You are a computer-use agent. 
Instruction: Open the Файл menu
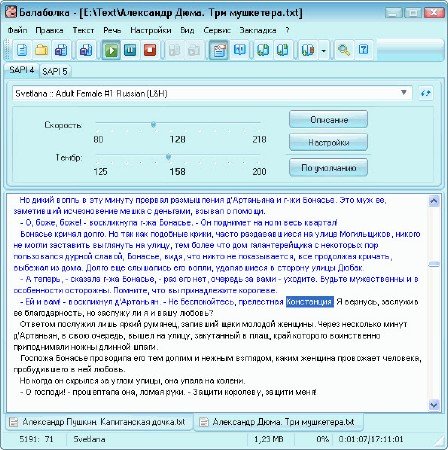point(17,30)
